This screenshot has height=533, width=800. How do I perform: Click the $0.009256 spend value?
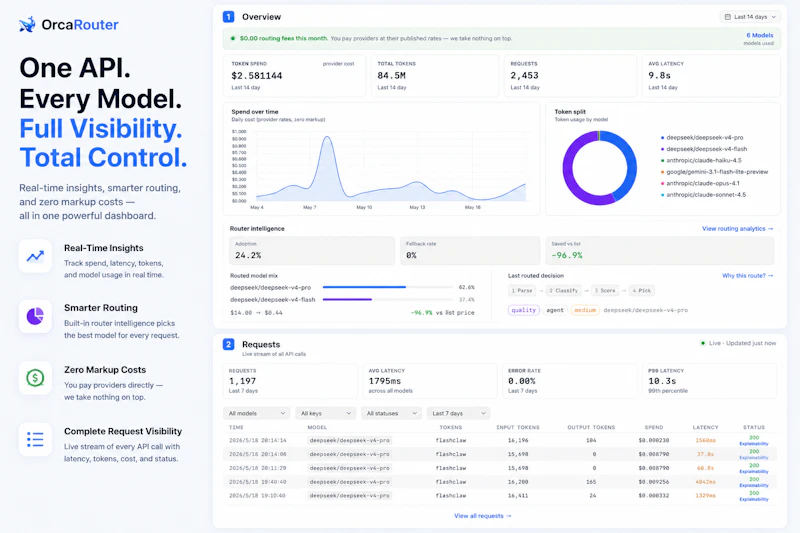pyautogui.click(x=654, y=481)
